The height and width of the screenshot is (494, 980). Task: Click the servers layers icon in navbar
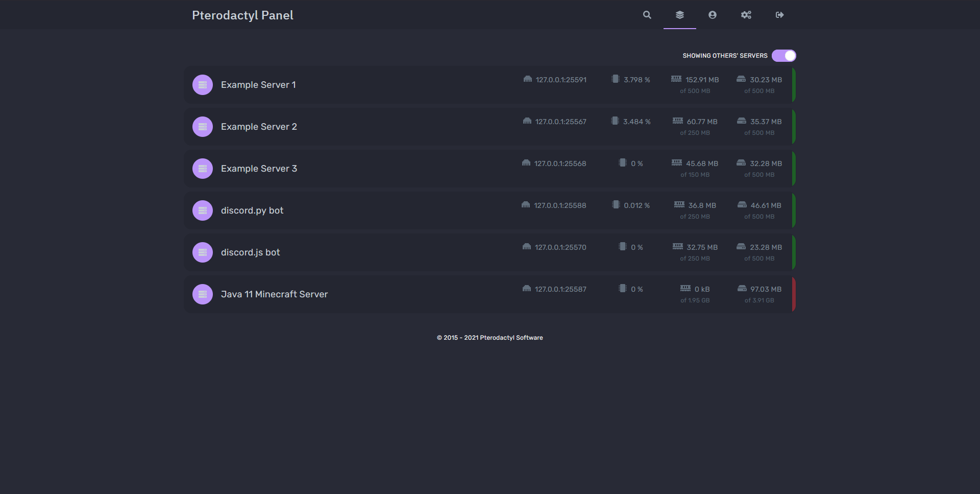(679, 15)
